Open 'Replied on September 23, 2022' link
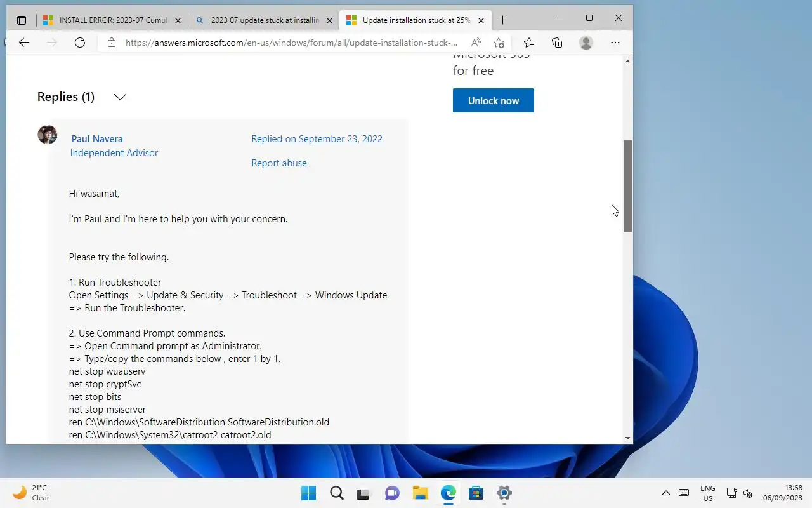This screenshot has height=508, width=812. [x=317, y=139]
